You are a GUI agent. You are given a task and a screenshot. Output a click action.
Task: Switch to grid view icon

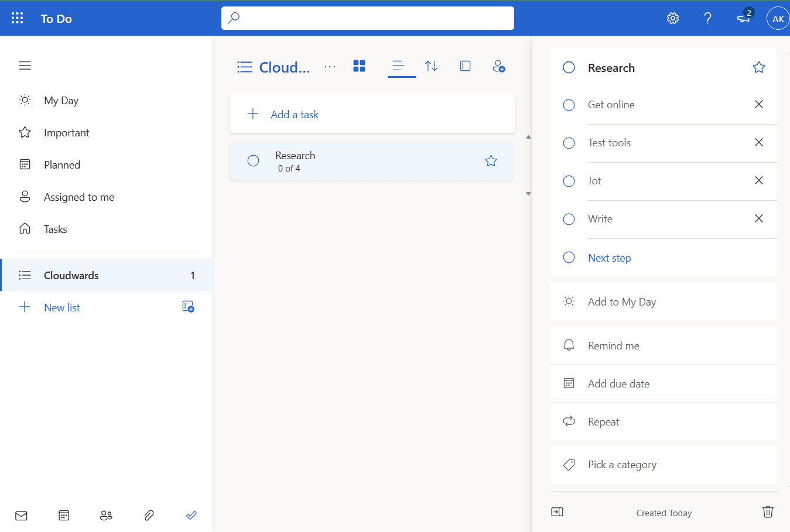359,66
